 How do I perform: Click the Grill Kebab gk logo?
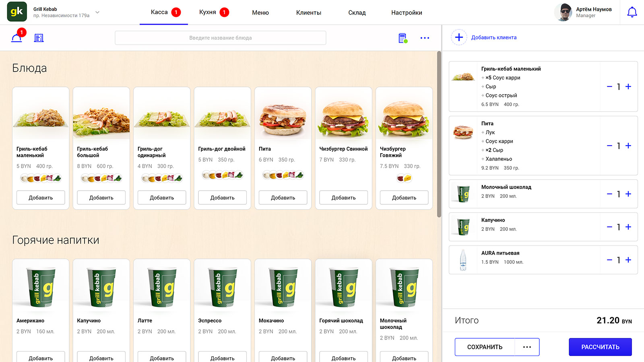[x=17, y=12]
